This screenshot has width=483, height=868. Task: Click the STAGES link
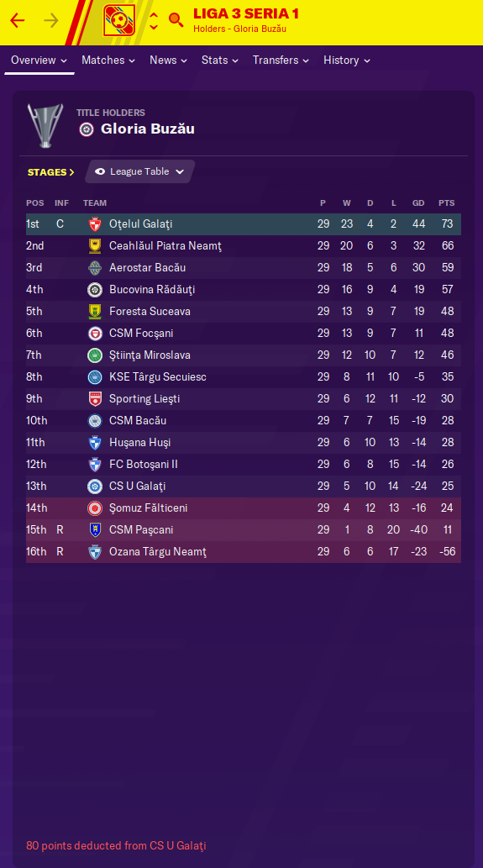pyautogui.click(x=51, y=172)
